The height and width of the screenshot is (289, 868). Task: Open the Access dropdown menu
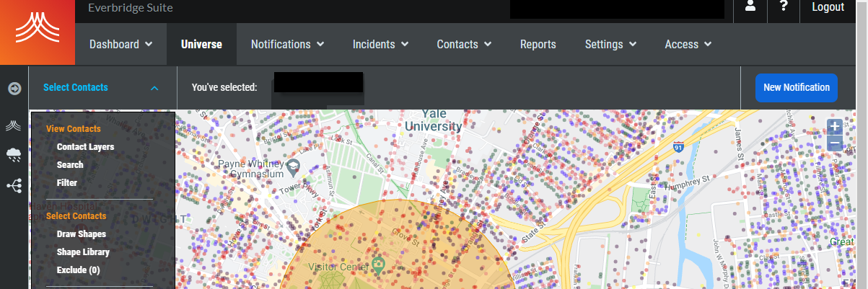(x=688, y=44)
